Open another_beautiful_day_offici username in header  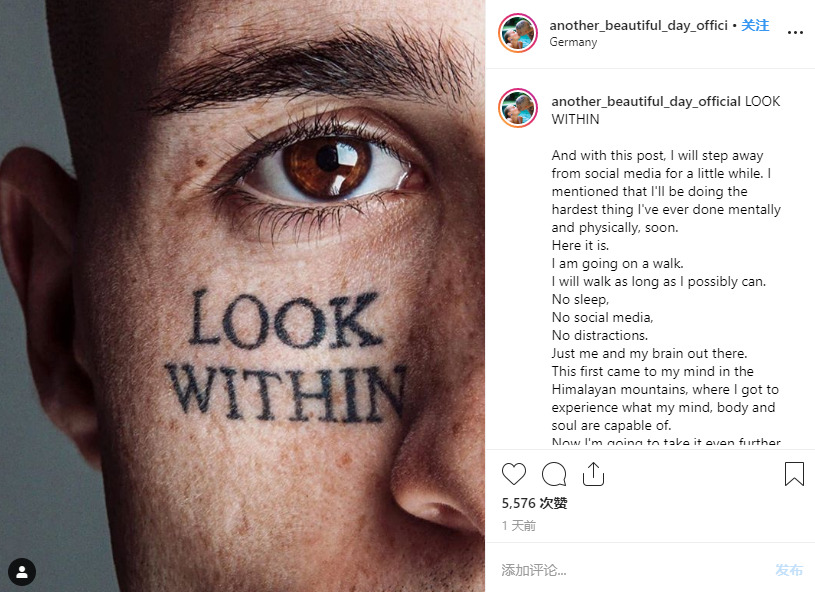[638, 25]
